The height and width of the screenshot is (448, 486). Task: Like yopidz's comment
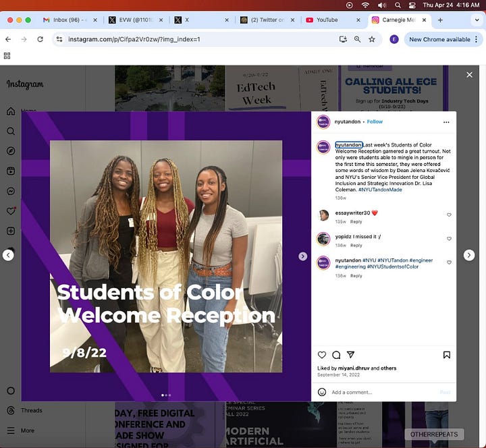tap(449, 239)
